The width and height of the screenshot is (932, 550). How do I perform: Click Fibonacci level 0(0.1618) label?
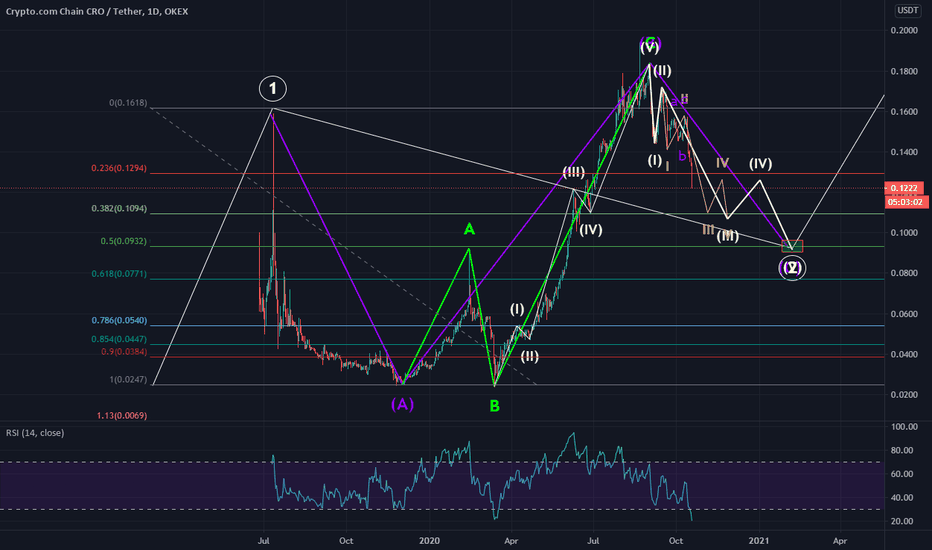coord(128,103)
